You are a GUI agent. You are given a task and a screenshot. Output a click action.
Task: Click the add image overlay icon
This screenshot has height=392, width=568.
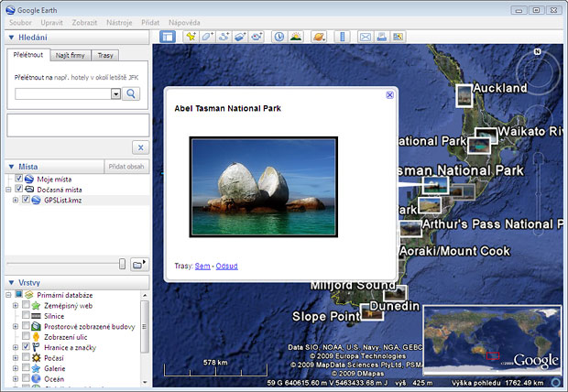pyautogui.click(x=240, y=37)
